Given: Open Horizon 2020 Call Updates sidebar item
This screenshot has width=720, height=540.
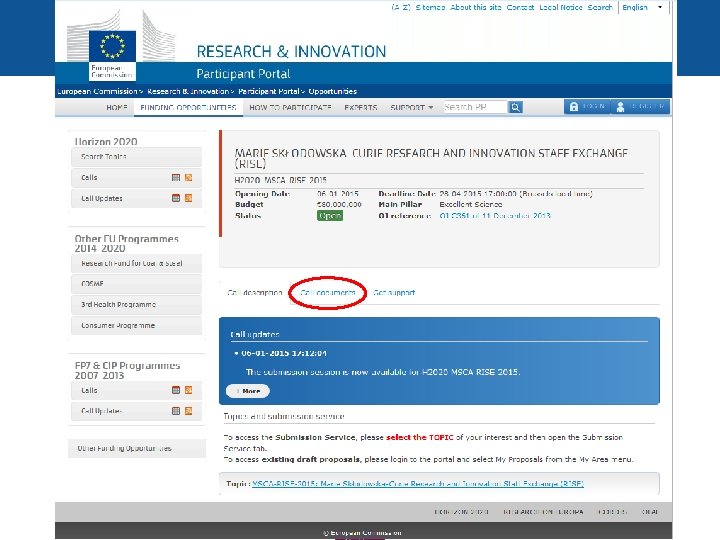Looking at the screenshot, I should (x=136, y=198).
